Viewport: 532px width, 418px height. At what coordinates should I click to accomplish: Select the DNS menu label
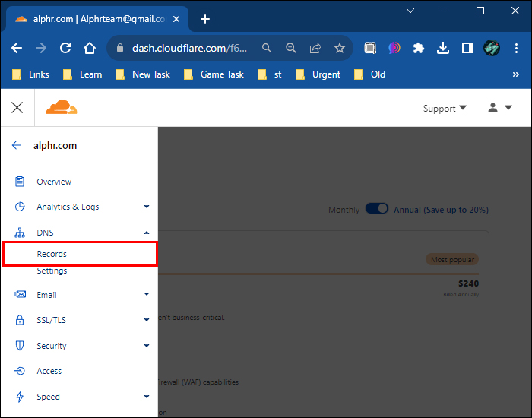click(x=45, y=233)
